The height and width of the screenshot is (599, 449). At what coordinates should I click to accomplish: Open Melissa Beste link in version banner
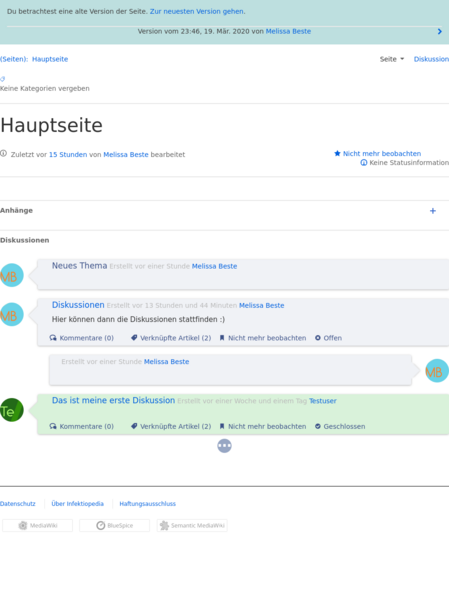(x=288, y=31)
